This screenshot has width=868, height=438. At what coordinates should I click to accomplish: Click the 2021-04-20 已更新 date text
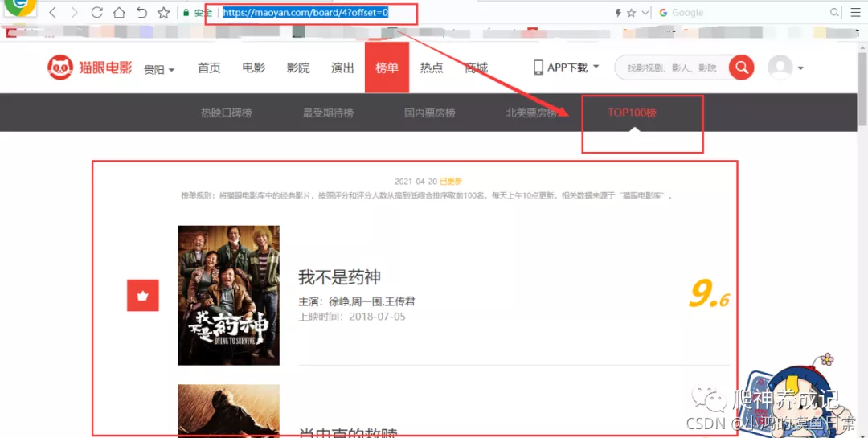coord(428,181)
